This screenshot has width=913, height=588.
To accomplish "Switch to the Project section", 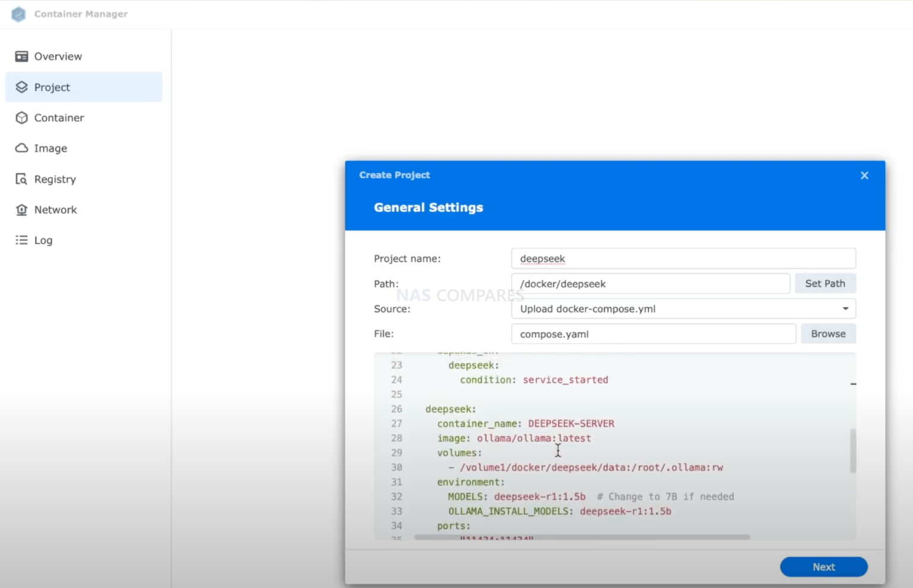I will [x=52, y=87].
